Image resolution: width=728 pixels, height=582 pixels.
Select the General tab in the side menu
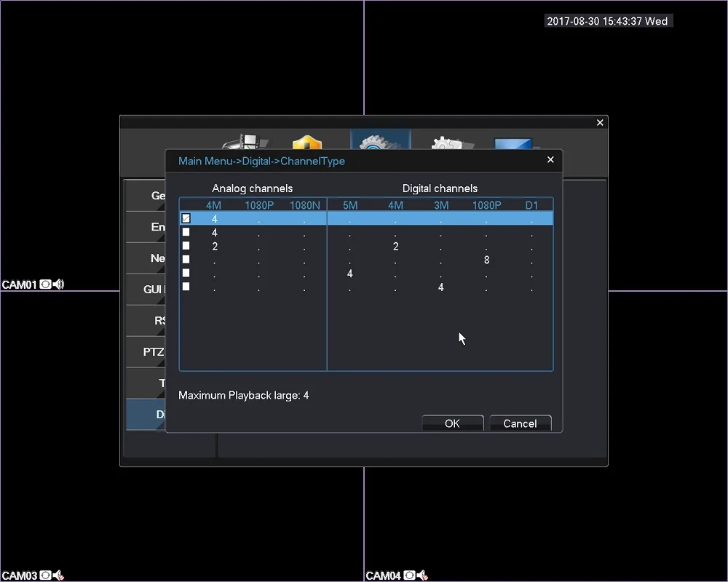click(146, 196)
